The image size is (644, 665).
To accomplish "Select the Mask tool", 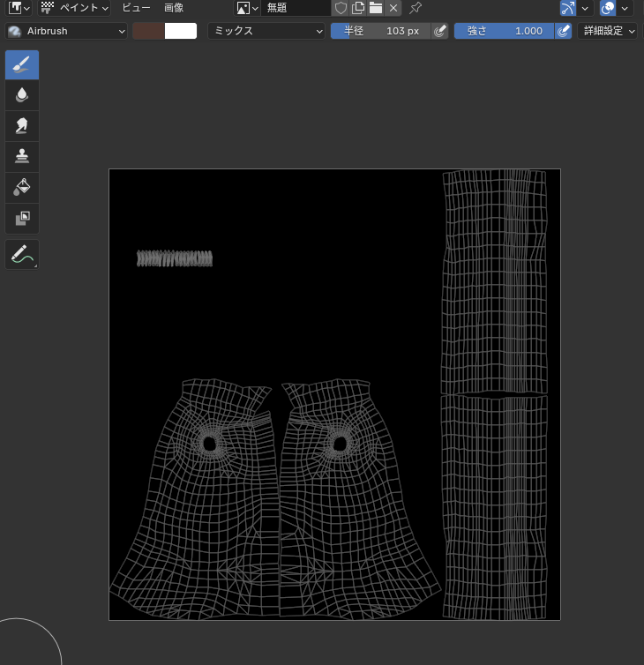I will (x=22, y=218).
